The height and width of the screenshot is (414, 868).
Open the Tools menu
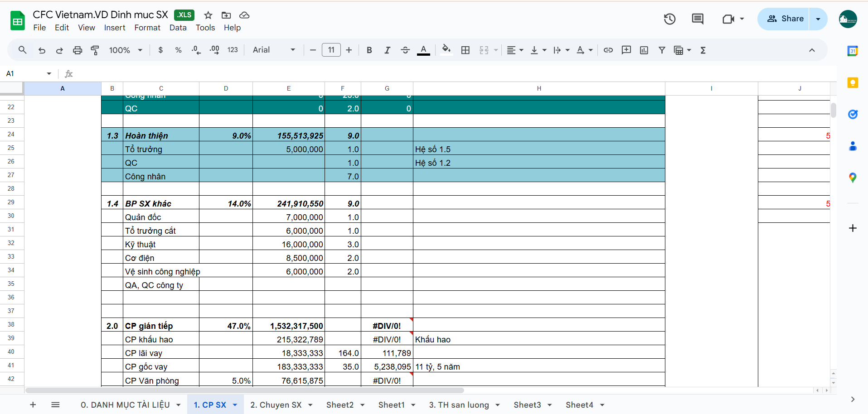point(205,28)
